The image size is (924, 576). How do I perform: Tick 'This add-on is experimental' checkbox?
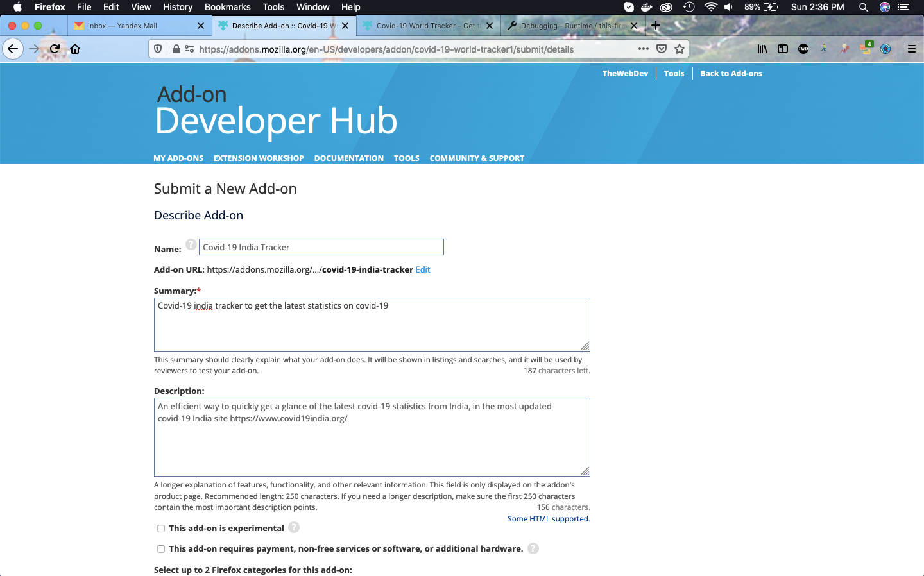point(161,529)
